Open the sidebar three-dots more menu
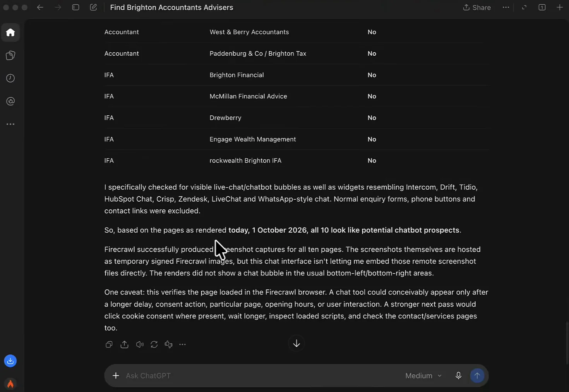Viewport: 569px width, 392px height. [x=10, y=124]
